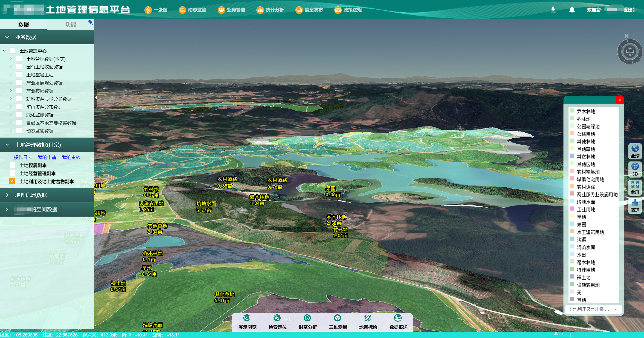Switch to the 功能 tab
Image resolution: width=644 pixels, height=338 pixels.
[70, 24]
